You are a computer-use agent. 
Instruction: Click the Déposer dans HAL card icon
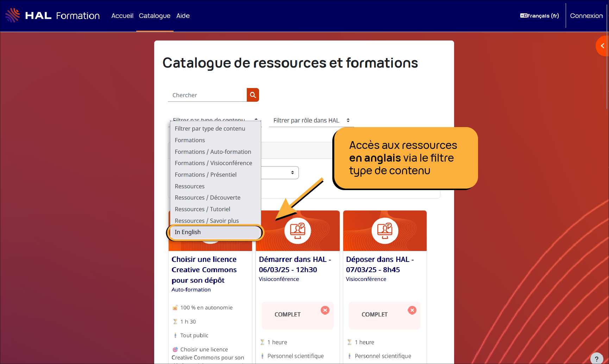385,231
